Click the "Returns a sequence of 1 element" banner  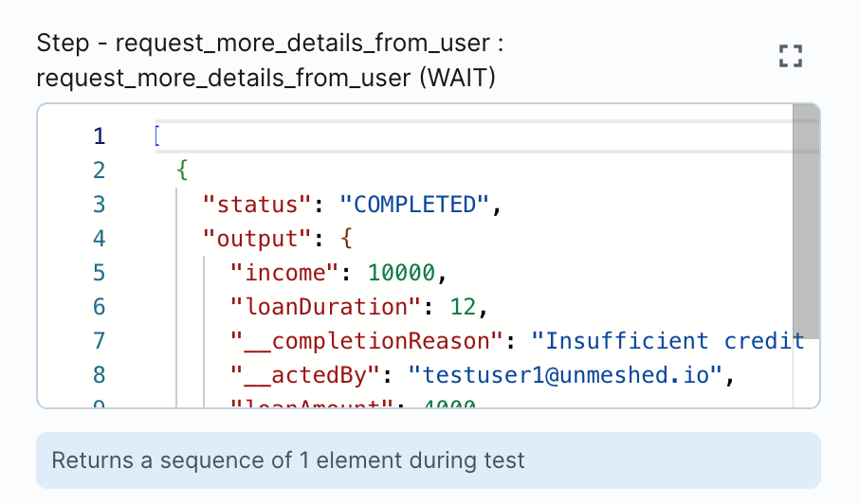click(428, 460)
